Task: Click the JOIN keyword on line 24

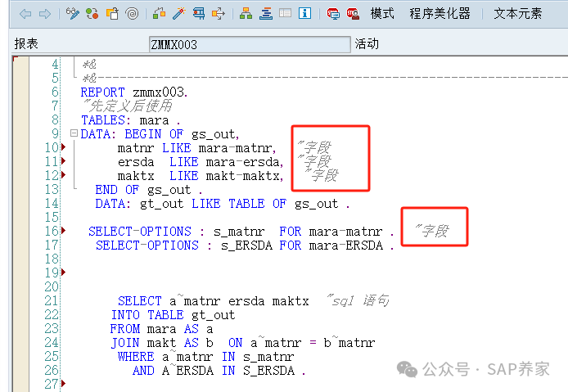Action: [x=125, y=342]
